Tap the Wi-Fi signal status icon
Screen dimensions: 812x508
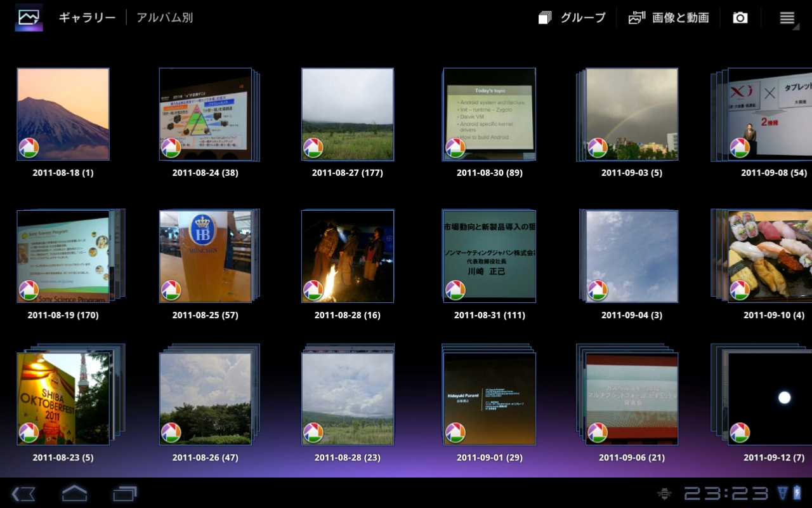tap(782, 493)
